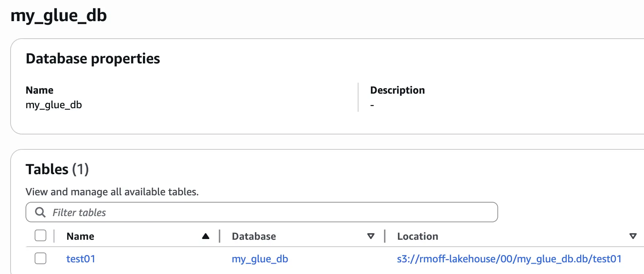Click the sort arrow on the Database column

pos(371,236)
